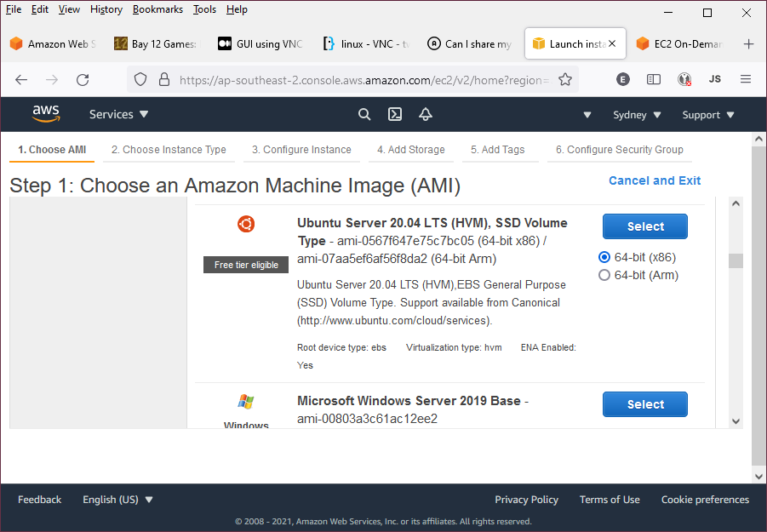Screen dimensions: 767x532
Task: Expand the Services dropdown menu
Action: point(118,114)
